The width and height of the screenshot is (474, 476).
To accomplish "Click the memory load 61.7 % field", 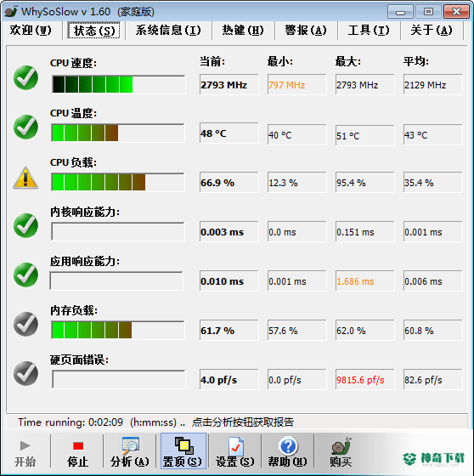I will point(229,331).
